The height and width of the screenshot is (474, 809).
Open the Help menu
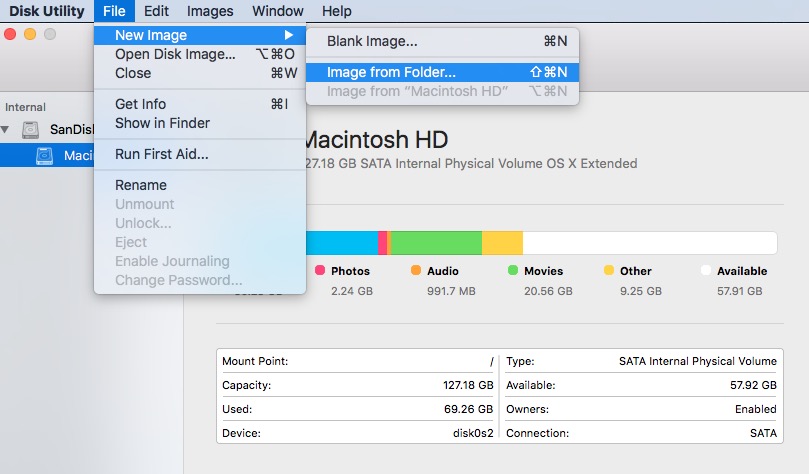coord(336,11)
